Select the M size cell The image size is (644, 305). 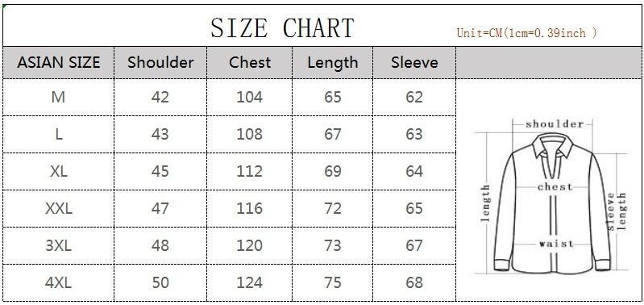coord(58,98)
